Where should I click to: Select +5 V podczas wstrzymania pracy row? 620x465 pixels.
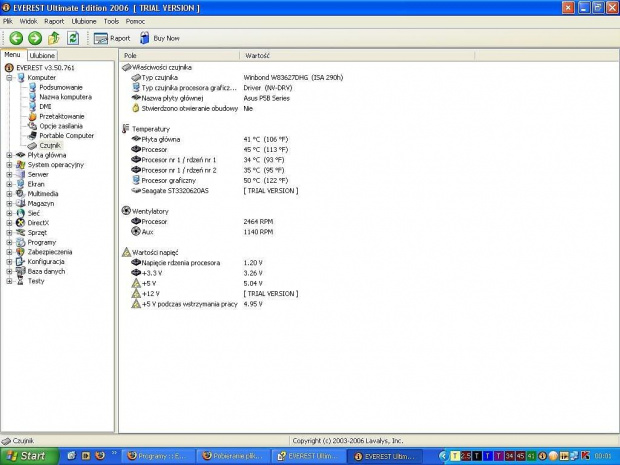click(197, 304)
